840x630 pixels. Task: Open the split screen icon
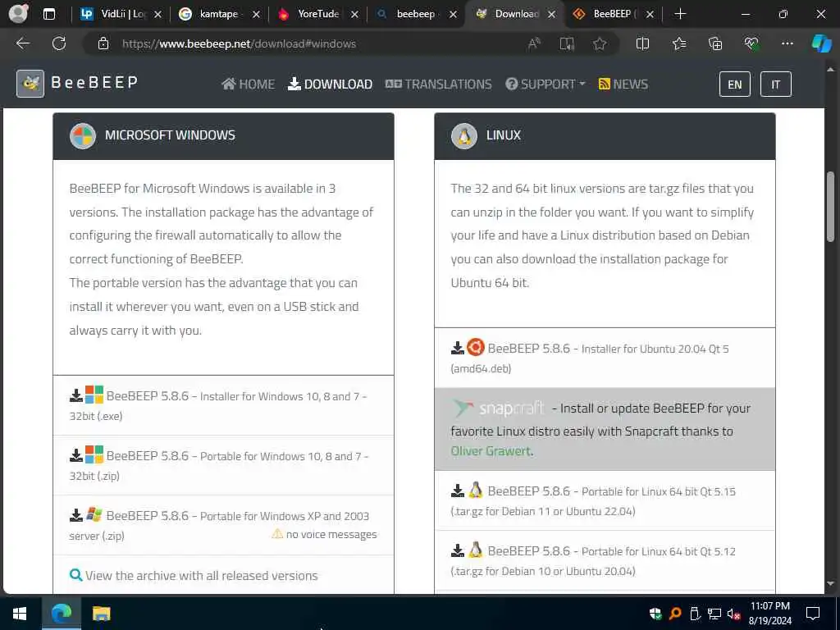[x=642, y=43]
